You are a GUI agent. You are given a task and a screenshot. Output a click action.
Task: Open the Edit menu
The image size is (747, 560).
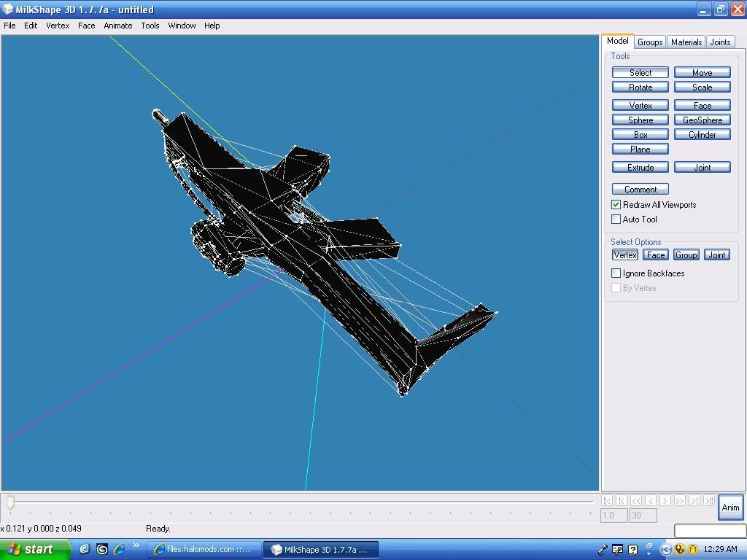coord(31,26)
